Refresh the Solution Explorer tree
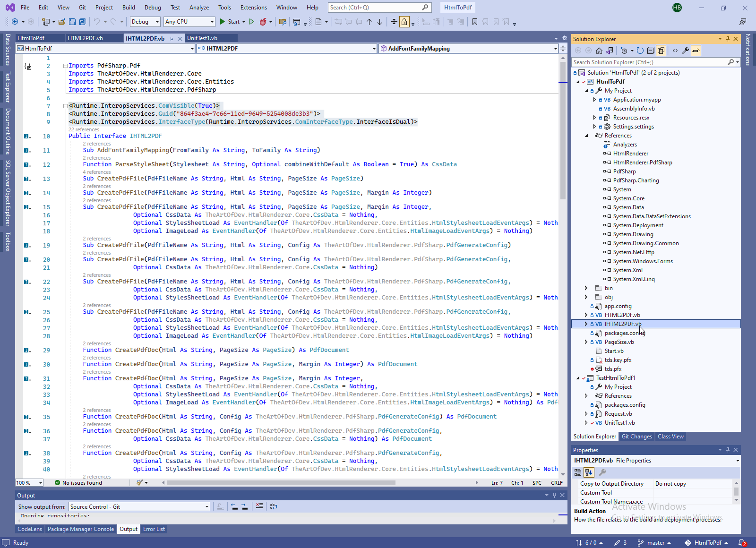Viewport: 756px width, 548px height. pyautogui.click(x=640, y=51)
